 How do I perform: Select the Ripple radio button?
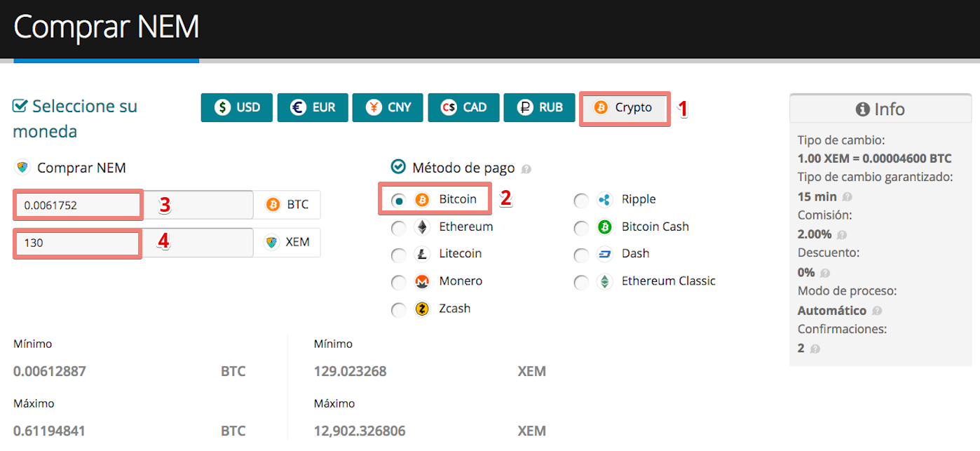(581, 201)
